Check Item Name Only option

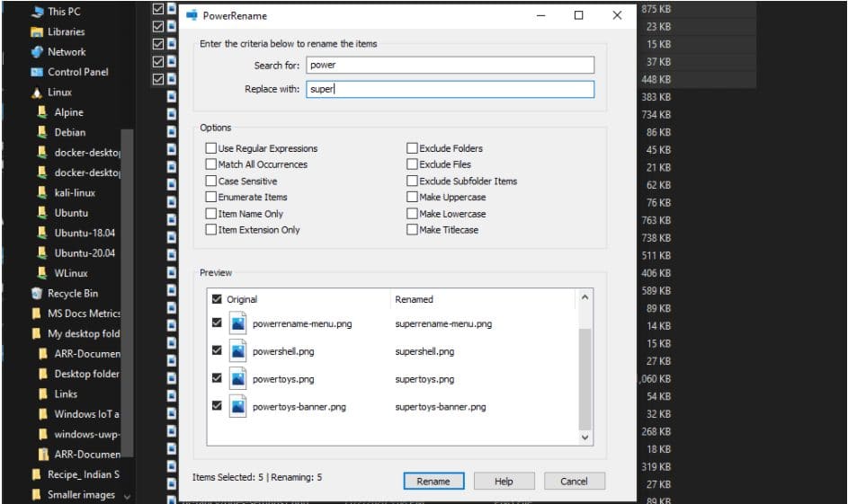(x=211, y=214)
